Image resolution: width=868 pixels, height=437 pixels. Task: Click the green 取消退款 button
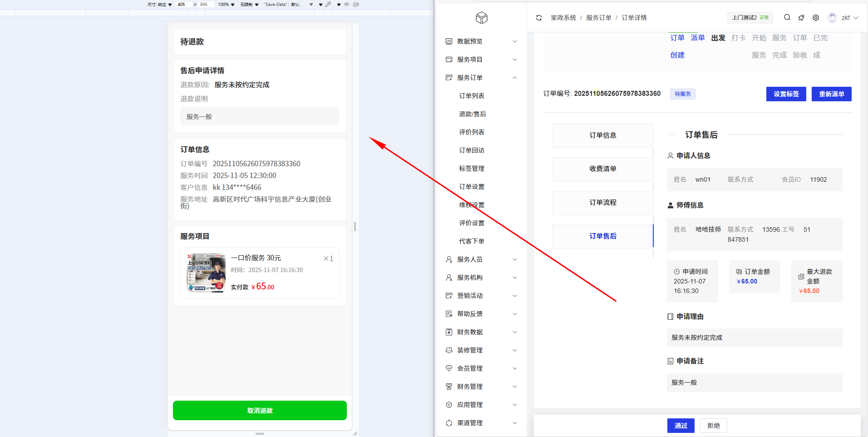260,411
